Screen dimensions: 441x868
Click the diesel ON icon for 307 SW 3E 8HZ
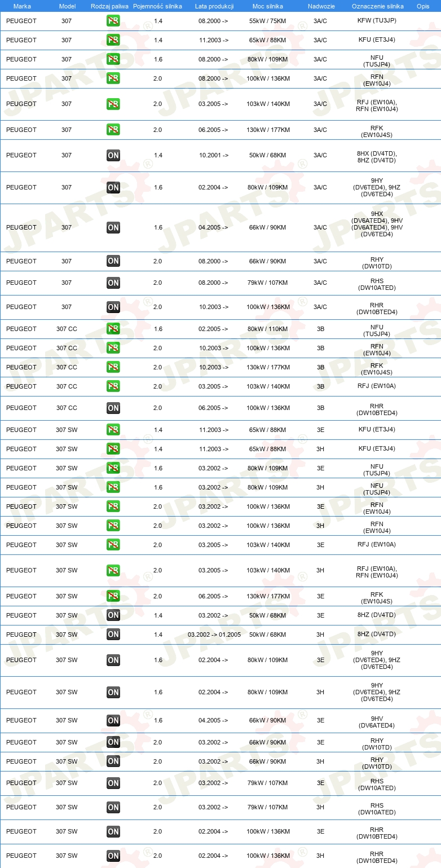113,615
